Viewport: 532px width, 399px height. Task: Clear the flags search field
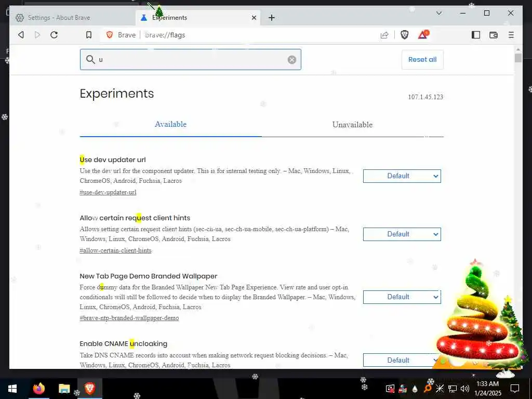click(x=292, y=60)
